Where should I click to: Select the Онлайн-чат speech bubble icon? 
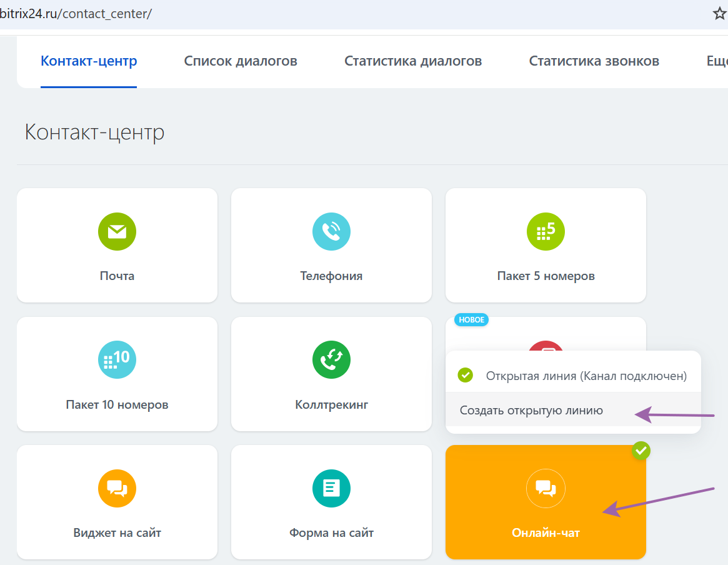546,488
